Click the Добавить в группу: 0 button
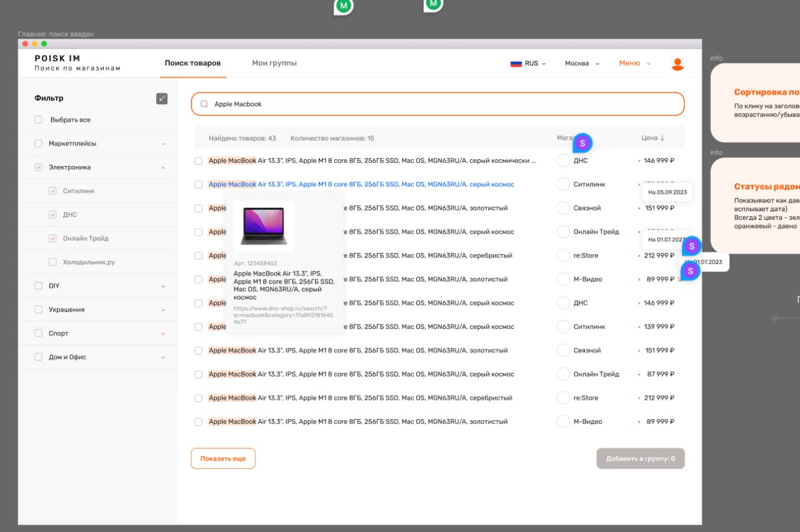Image resolution: width=800 pixels, height=532 pixels. click(641, 458)
